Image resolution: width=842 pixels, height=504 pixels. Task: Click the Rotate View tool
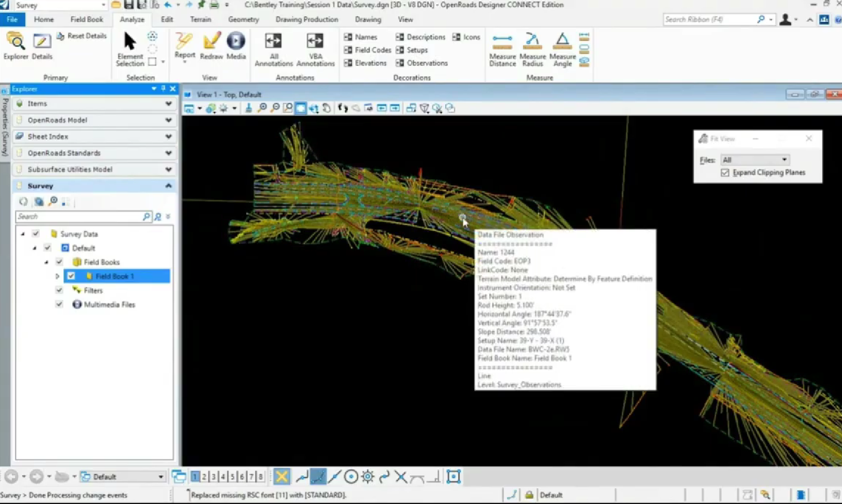coord(314,108)
